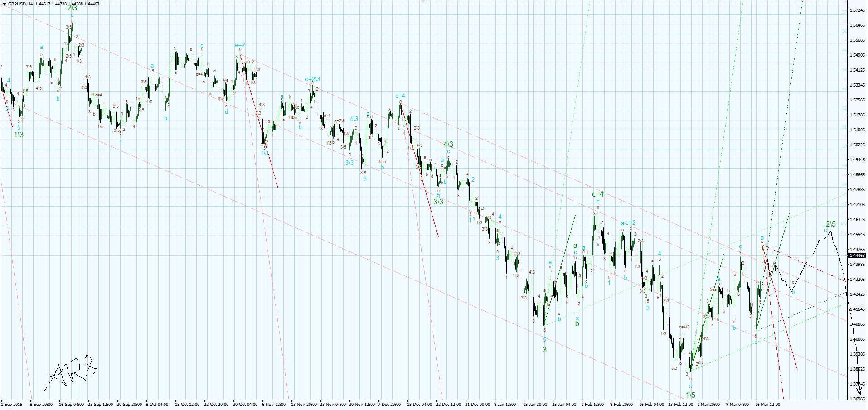The height and width of the screenshot is (410, 868).
Task: Pick the 1.41645 price scale value
Action: pyautogui.click(x=857, y=309)
